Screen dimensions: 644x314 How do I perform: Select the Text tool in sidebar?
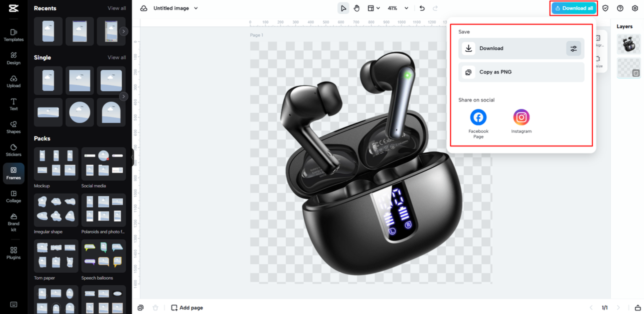tap(14, 104)
